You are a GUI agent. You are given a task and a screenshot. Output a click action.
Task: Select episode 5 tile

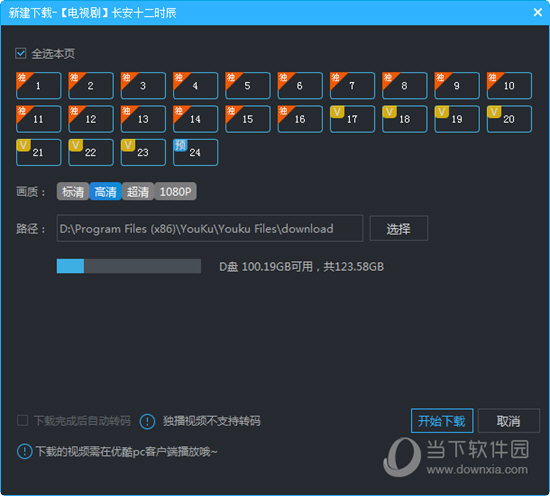coord(248,86)
